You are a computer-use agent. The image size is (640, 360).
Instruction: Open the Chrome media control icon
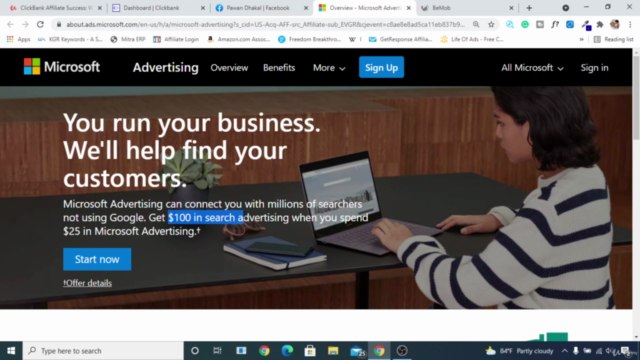click(565, 8)
